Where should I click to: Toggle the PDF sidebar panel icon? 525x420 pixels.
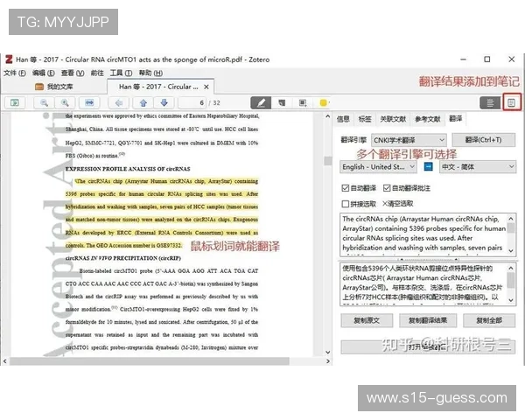15,102
